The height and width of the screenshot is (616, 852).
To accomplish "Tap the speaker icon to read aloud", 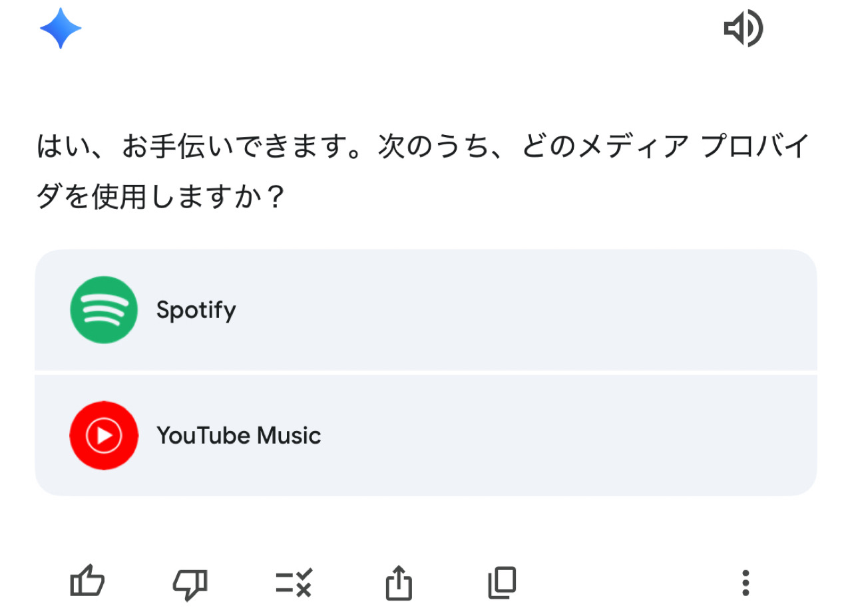I will (x=743, y=29).
